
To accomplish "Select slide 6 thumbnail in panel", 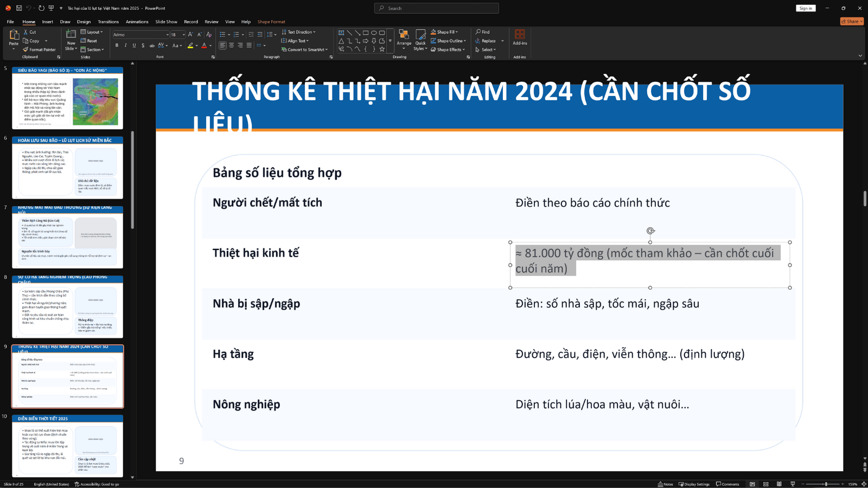I will coord(67,168).
